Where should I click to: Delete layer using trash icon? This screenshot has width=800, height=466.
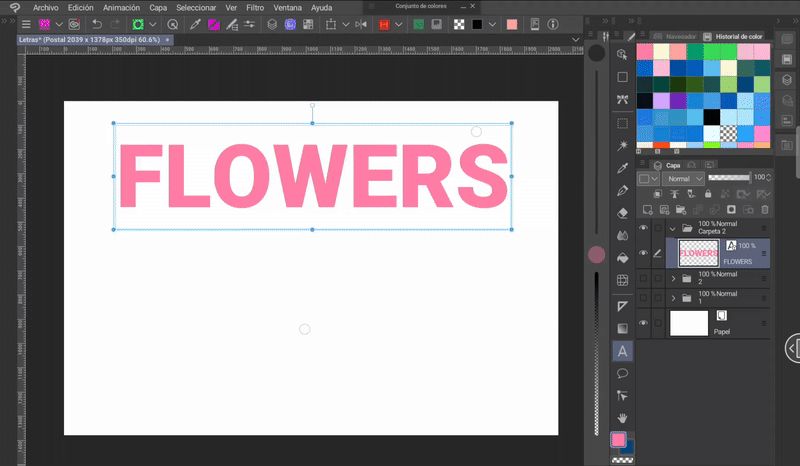[765, 209]
